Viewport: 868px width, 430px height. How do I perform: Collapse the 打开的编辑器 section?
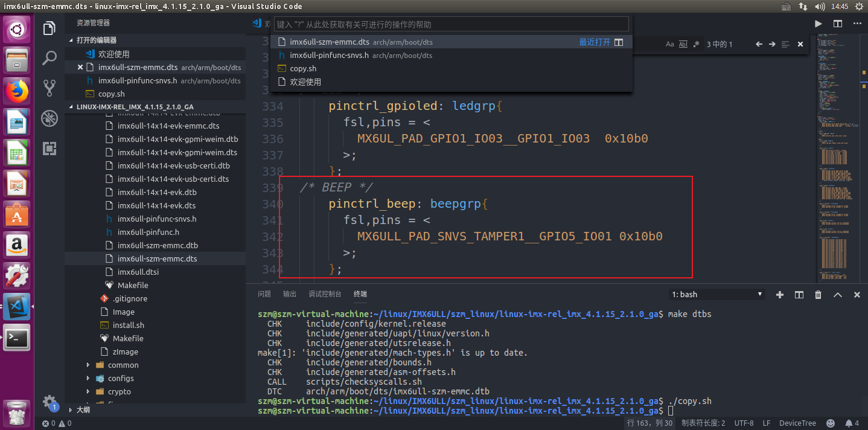point(155,40)
